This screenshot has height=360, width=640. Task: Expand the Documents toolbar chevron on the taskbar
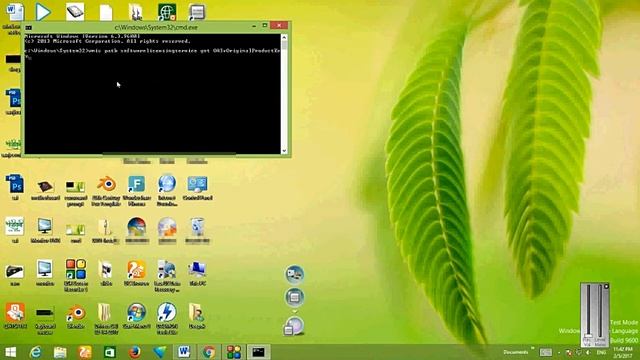pos(532,349)
